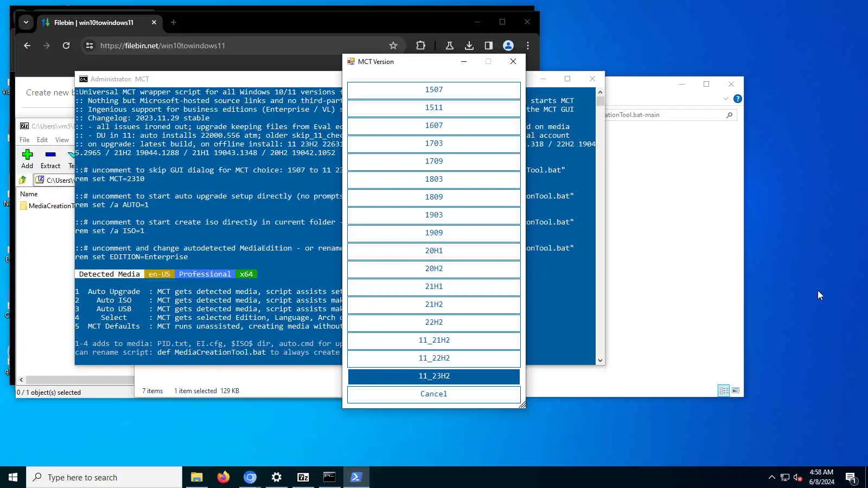Image resolution: width=868 pixels, height=488 pixels.
Task: Open the 7-Zip View menu
Action: pyautogui.click(x=62, y=140)
